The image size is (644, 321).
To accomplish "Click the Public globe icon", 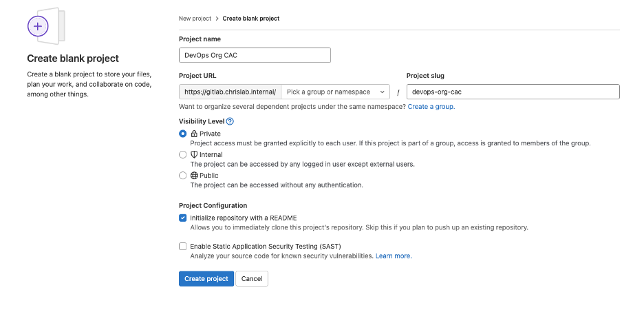I will coord(194,176).
